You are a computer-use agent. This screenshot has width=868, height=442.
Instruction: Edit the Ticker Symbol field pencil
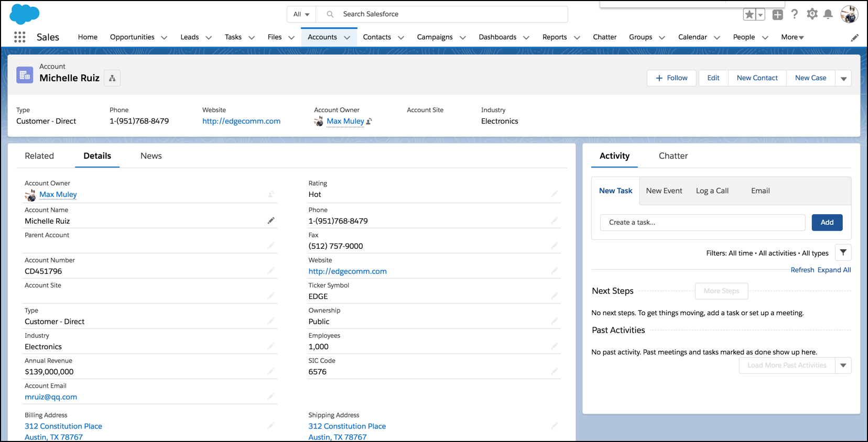point(555,296)
